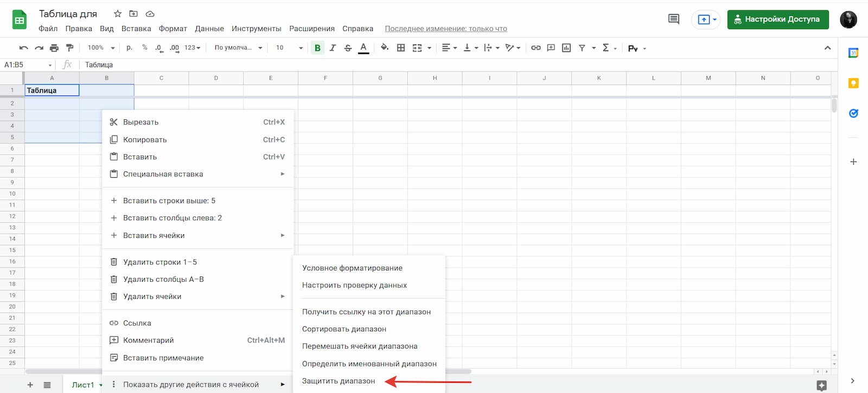Select Копировать in the context menu

point(145,140)
